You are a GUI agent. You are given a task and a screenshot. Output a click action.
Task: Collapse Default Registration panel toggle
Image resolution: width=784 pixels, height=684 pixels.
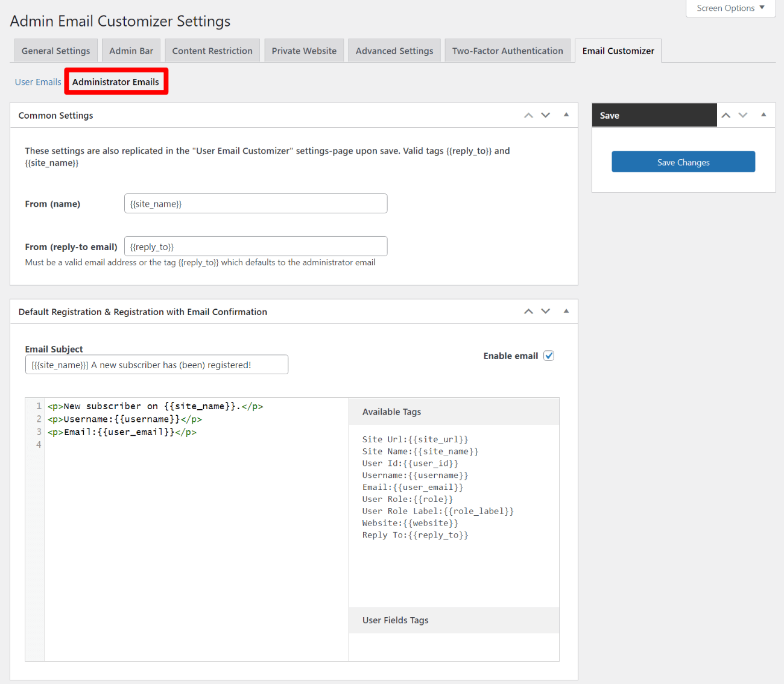(566, 311)
